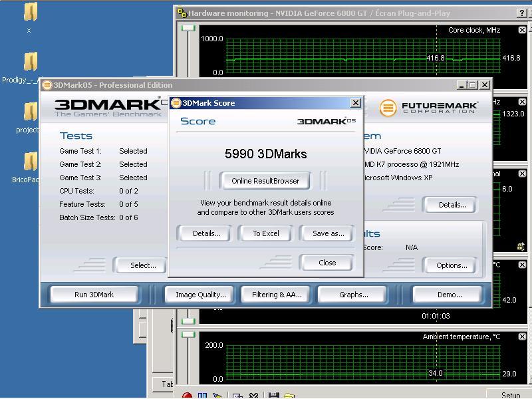Click the yellow folder icon in monitoring toolbar
The width and height of the screenshot is (532, 399).
coord(289,396)
